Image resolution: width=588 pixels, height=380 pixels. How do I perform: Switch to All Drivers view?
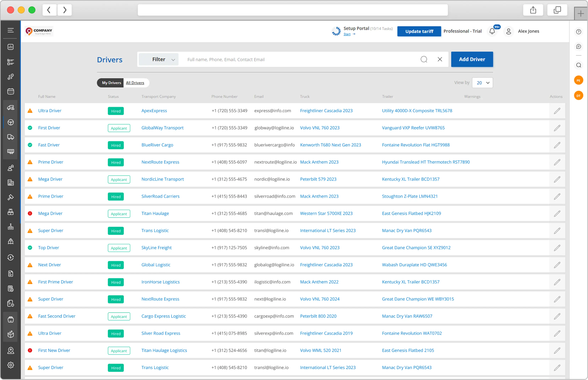[x=135, y=83]
